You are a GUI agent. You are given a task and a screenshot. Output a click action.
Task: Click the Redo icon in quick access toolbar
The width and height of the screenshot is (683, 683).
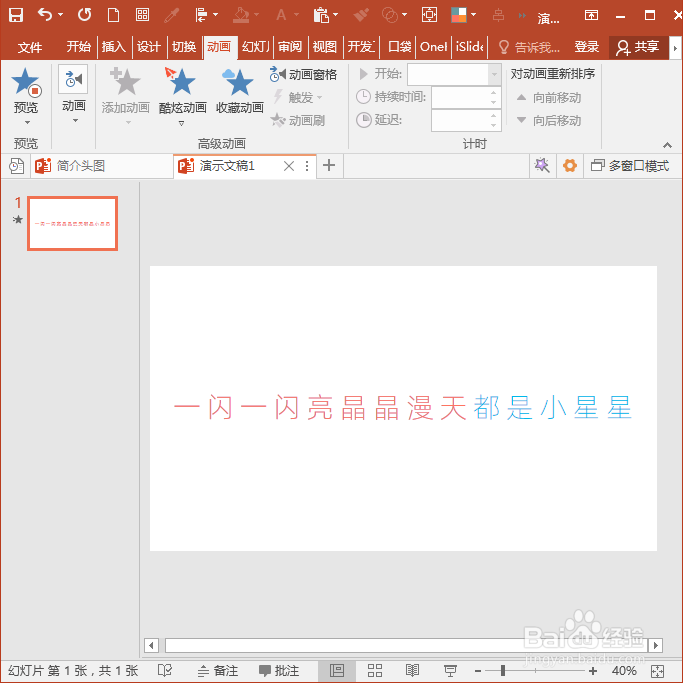85,15
